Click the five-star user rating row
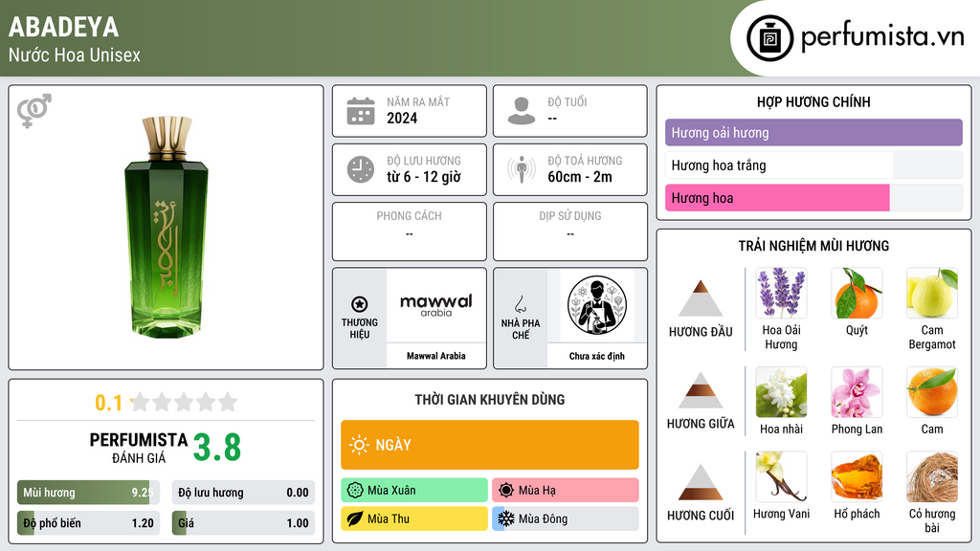The image size is (980, 551). click(x=184, y=402)
